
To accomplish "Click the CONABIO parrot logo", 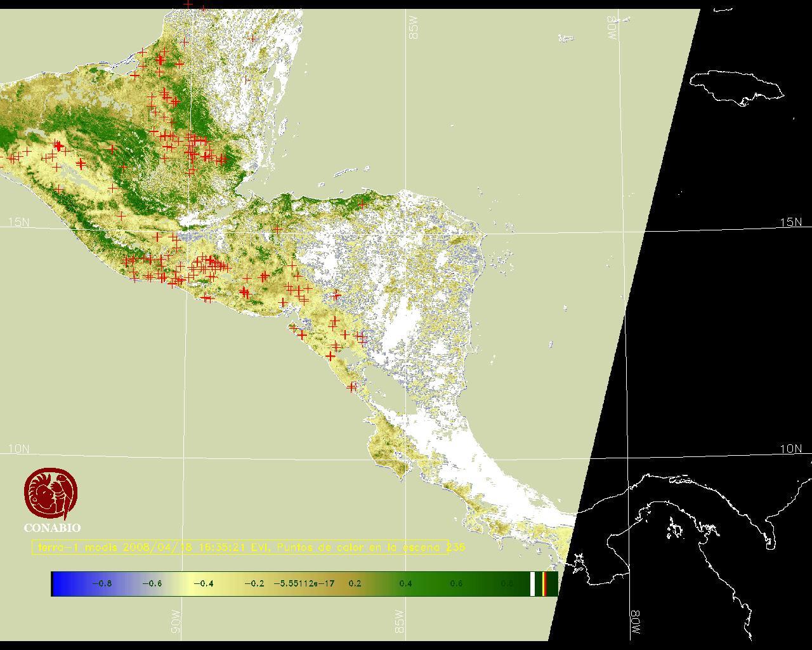I will (51, 494).
